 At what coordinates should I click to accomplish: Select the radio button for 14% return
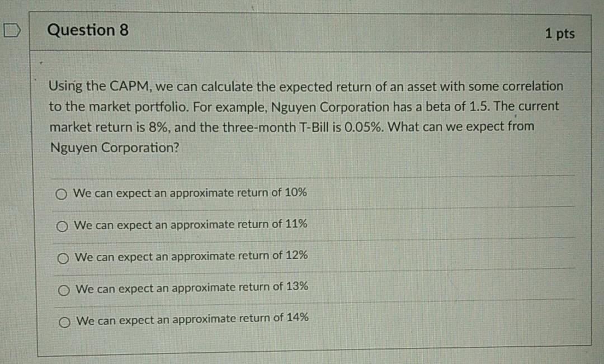tap(64, 322)
